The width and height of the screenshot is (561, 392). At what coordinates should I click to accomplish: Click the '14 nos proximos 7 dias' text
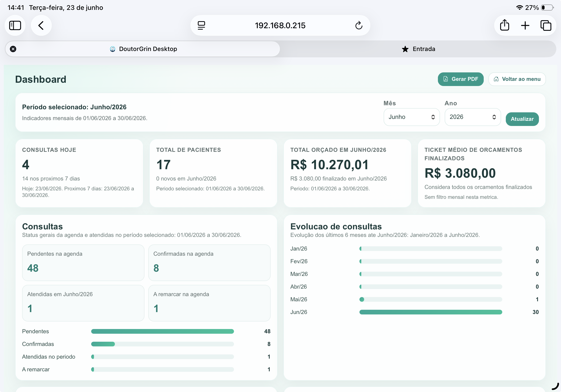(51, 179)
